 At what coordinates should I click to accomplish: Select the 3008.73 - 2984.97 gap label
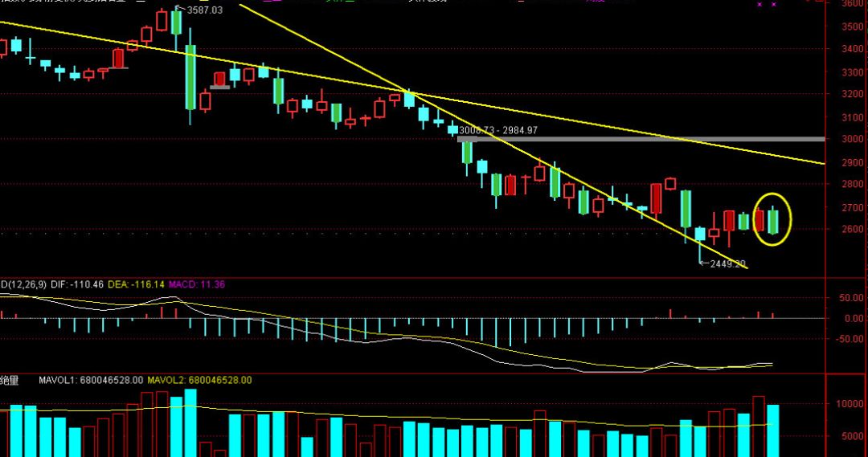[498, 130]
